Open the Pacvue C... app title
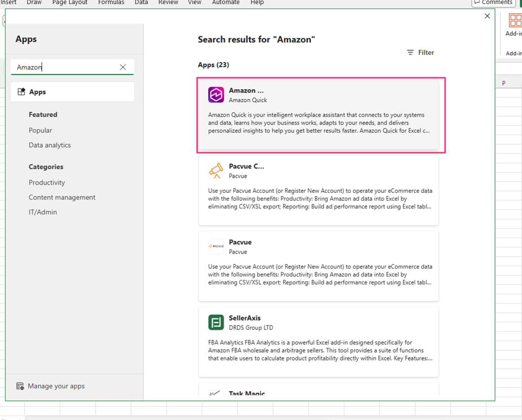Viewport: 522px width, 420px height. pyautogui.click(x=246, y=166)
